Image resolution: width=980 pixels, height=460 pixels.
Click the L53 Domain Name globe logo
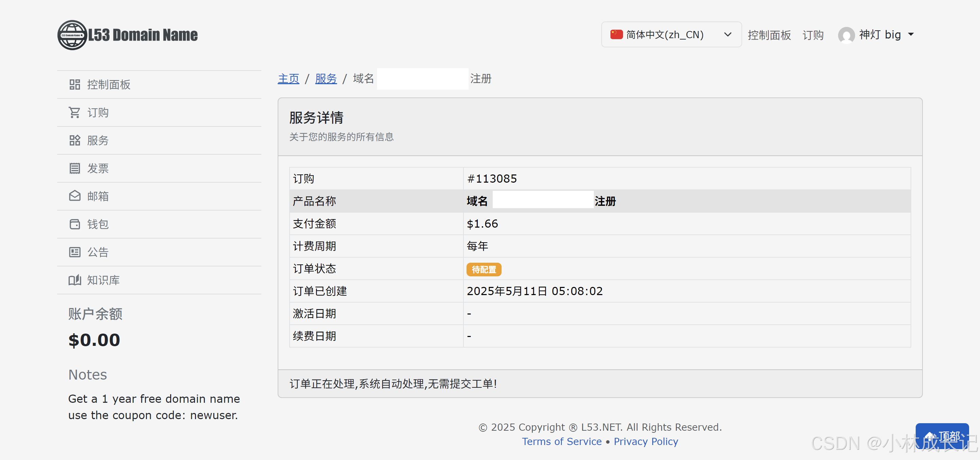coord(72,35)
